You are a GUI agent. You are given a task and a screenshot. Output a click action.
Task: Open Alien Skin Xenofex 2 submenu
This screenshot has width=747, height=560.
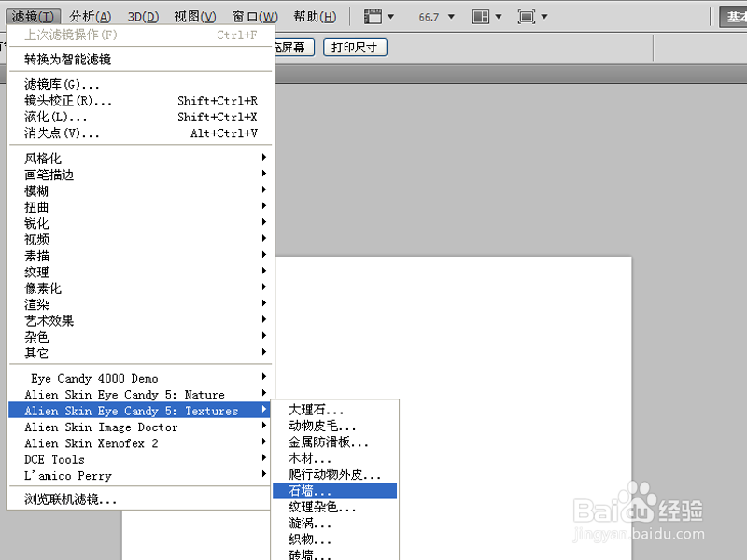point(141,442)
